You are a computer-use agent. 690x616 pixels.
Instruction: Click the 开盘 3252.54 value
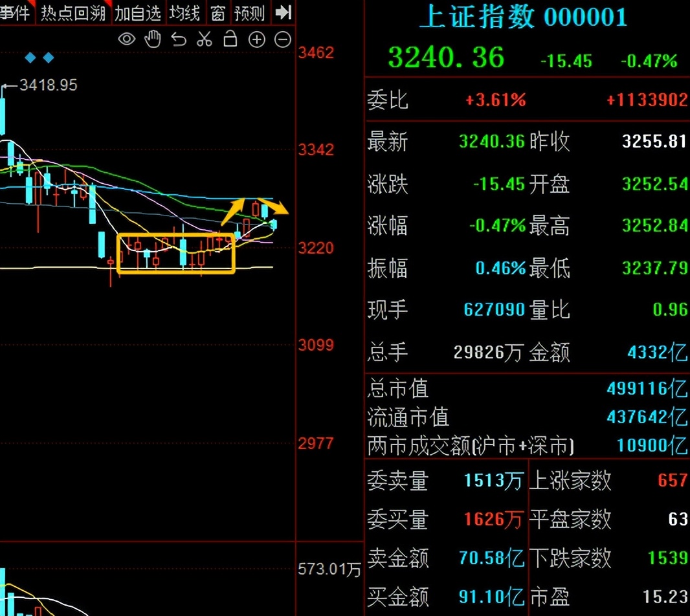pyautogui.click(x=655, y=184)
